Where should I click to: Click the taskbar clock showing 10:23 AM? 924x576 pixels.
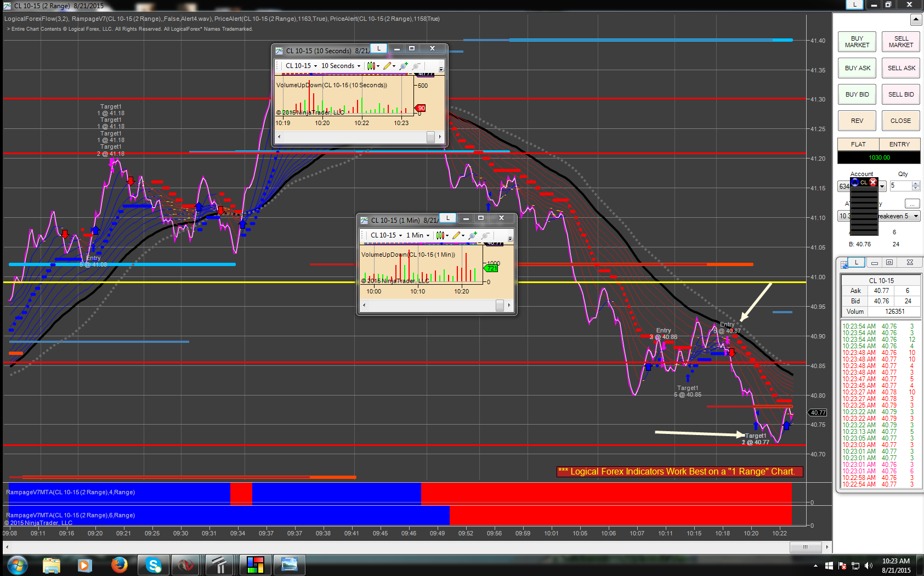pyautogui.click(x=896, y=566)
